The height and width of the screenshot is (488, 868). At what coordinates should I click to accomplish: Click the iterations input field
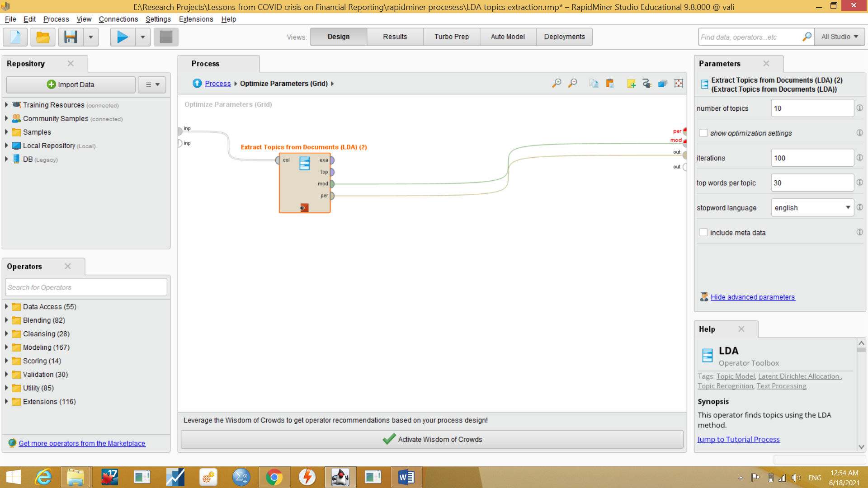(x=812, y=158)
